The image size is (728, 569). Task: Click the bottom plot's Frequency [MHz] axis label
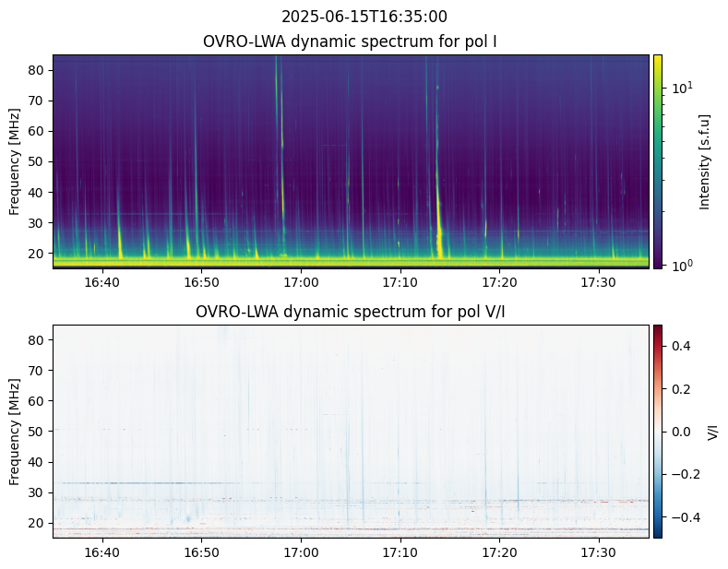[x=15, y=431]
